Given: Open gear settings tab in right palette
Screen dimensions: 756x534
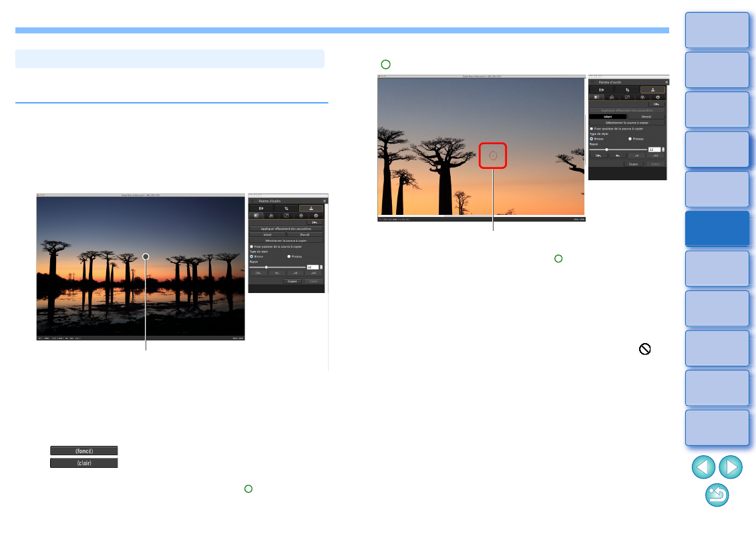Looking at the screenshot, I should (658, 97).
